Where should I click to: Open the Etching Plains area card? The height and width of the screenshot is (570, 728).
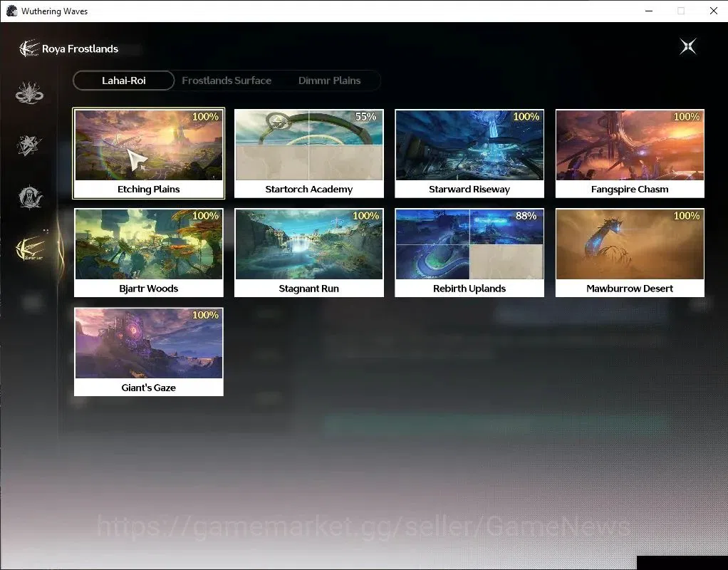[x=149, y=153]
